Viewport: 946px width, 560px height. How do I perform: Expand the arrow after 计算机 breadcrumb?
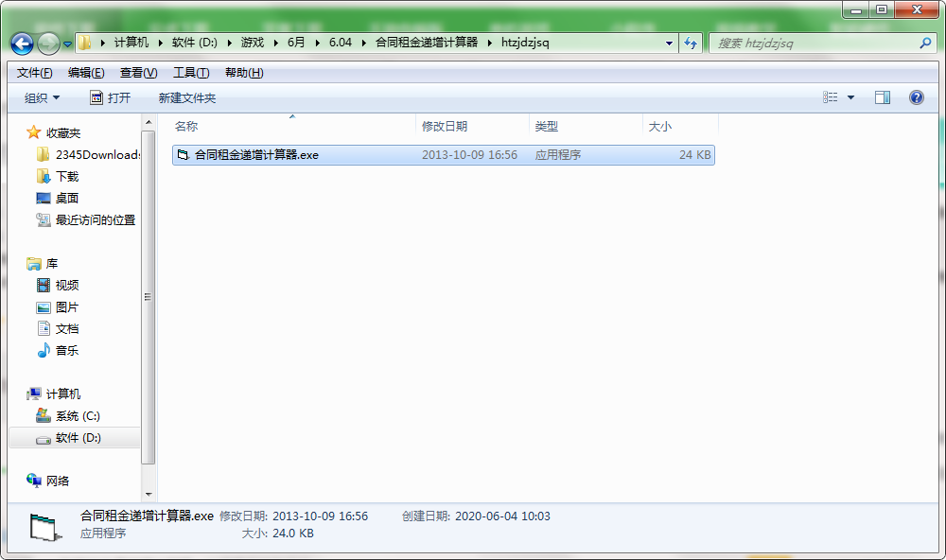[161, 43]
